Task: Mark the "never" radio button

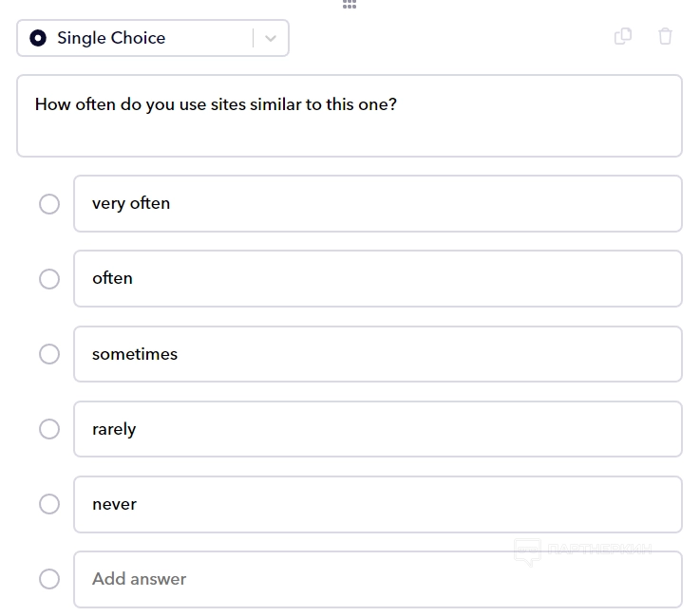Action: pyautogui.click(x=49, y=504)
